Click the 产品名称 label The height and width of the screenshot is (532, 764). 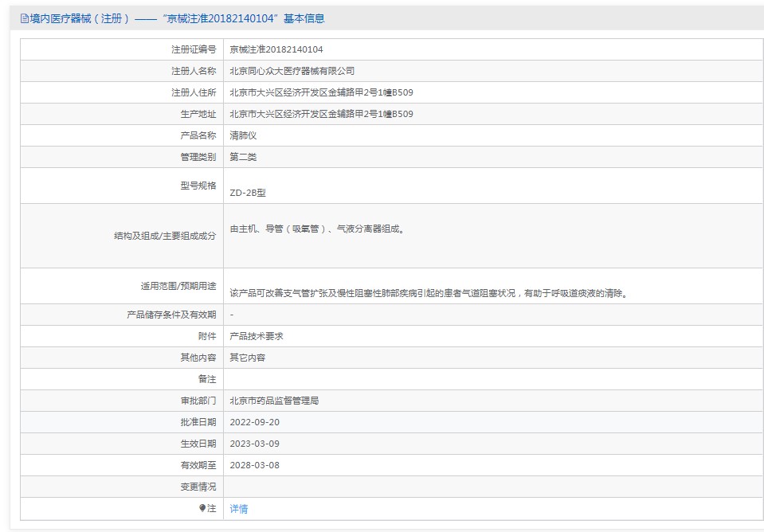pyautogui.click(x=198, y=135)
